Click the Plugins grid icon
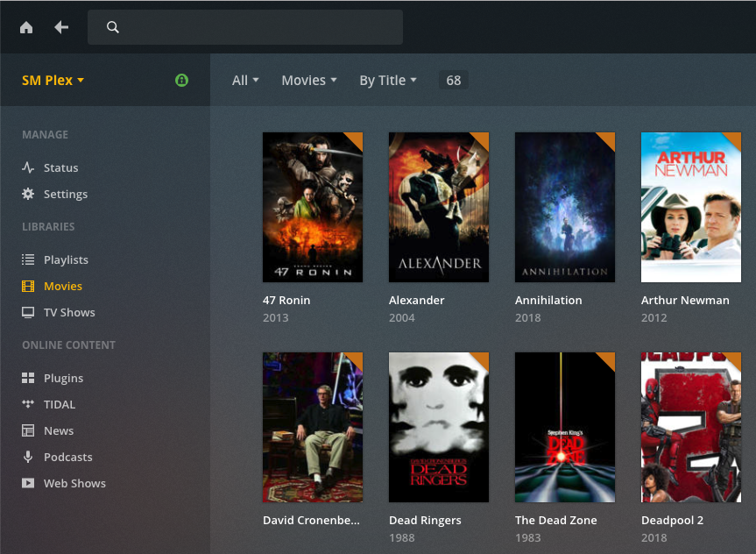This screenshot has height=554, width=756. (28, 378)
